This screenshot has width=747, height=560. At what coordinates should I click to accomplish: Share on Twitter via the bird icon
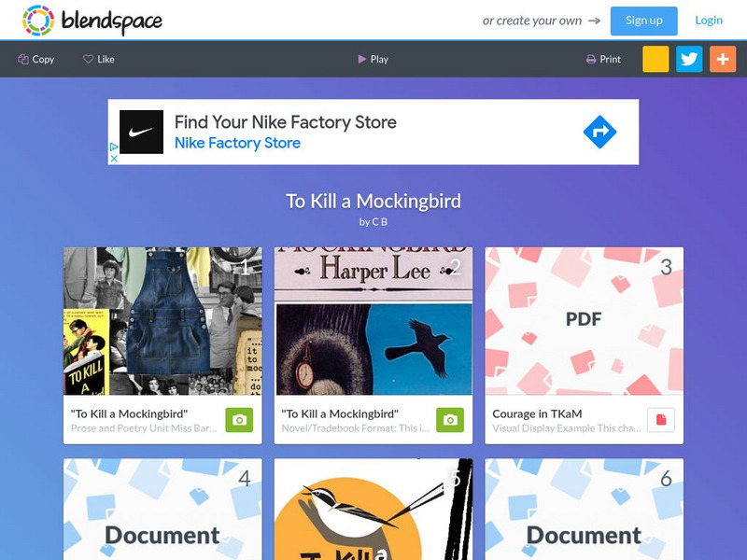(x=689, y=59)
